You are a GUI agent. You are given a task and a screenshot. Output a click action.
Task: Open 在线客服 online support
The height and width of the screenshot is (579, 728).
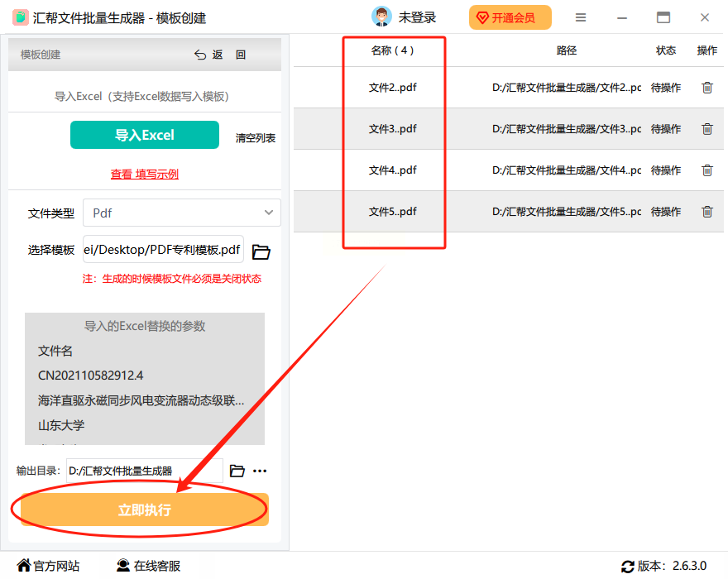coord(149,566)
